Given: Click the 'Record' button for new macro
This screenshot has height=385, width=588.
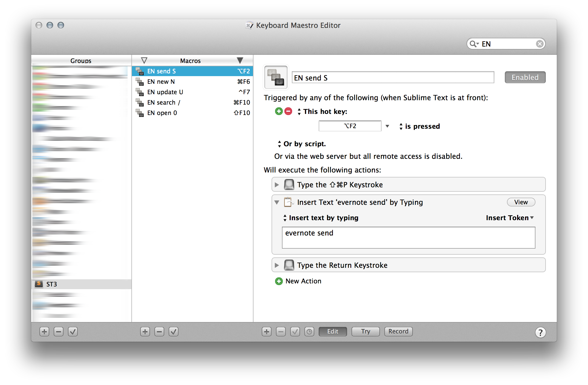Looking at the screenshot, I should point(398,331).
